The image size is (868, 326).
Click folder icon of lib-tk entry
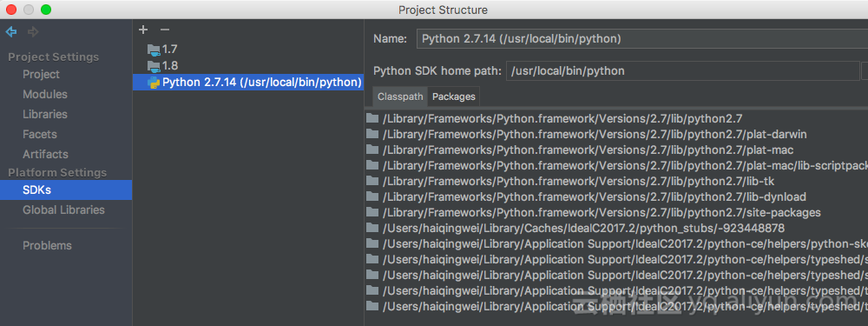372,181
